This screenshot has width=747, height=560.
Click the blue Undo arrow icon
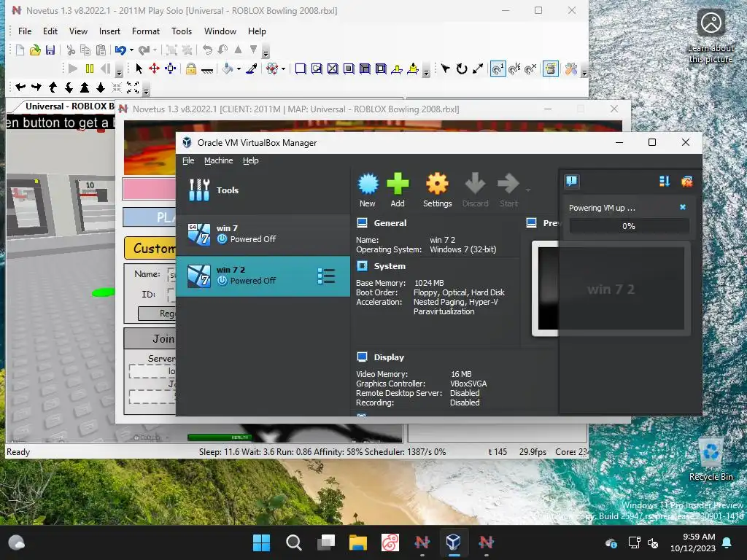(x=120, y=50)
